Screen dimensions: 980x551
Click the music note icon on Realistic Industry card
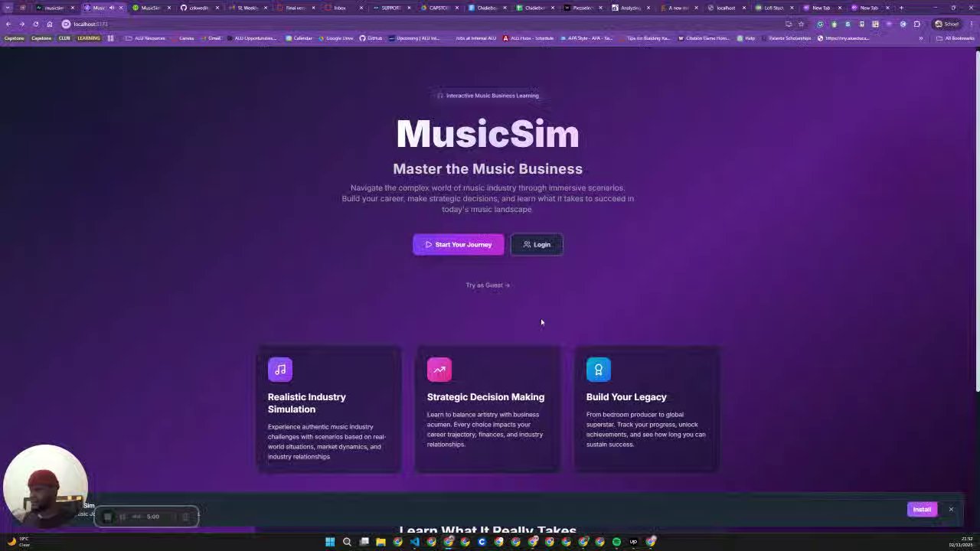tap(280, 370)
